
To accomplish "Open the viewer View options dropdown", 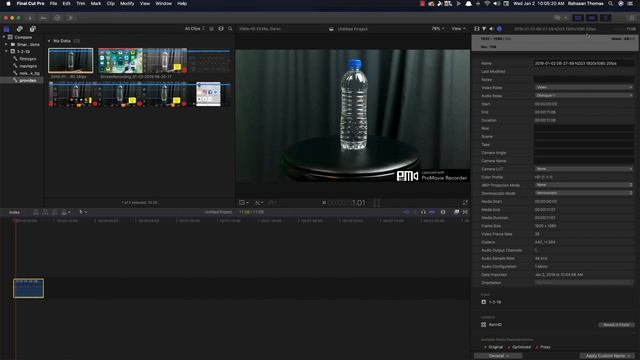I will [458, 29].
